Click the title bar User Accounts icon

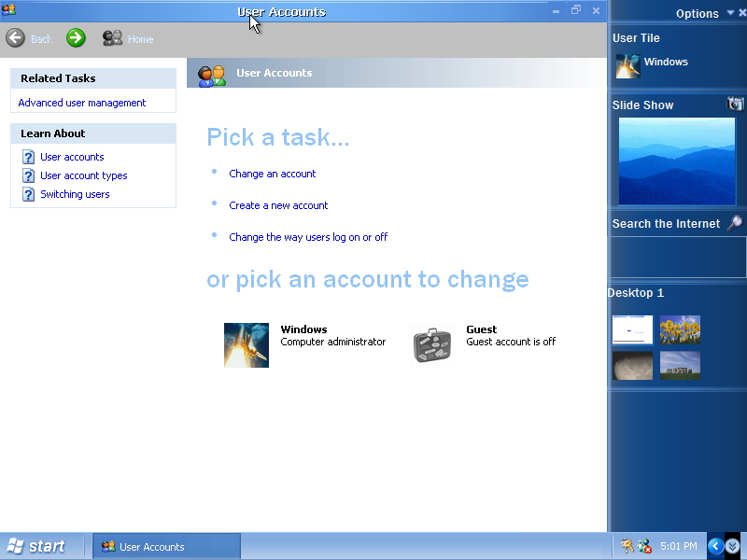click(x=8, y=9)
